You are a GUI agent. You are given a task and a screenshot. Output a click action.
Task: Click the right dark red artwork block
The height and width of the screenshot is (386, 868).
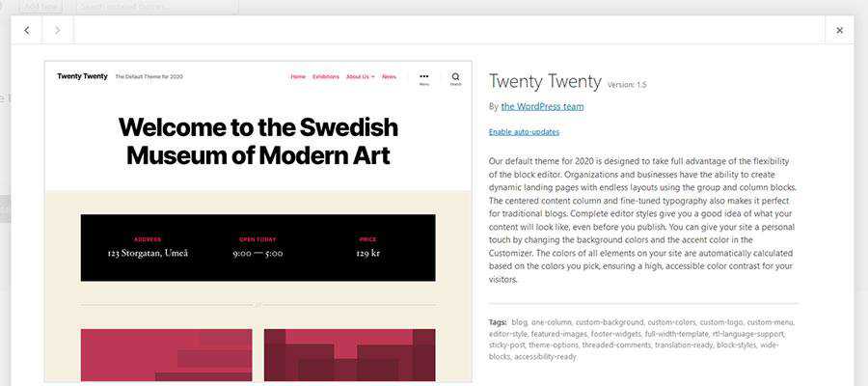(x=349, y=355)
